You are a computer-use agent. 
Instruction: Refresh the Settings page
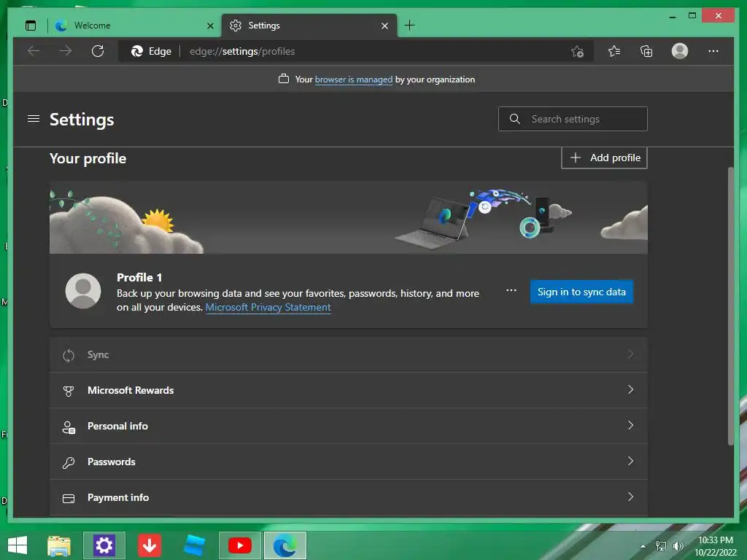coord(98,51)
